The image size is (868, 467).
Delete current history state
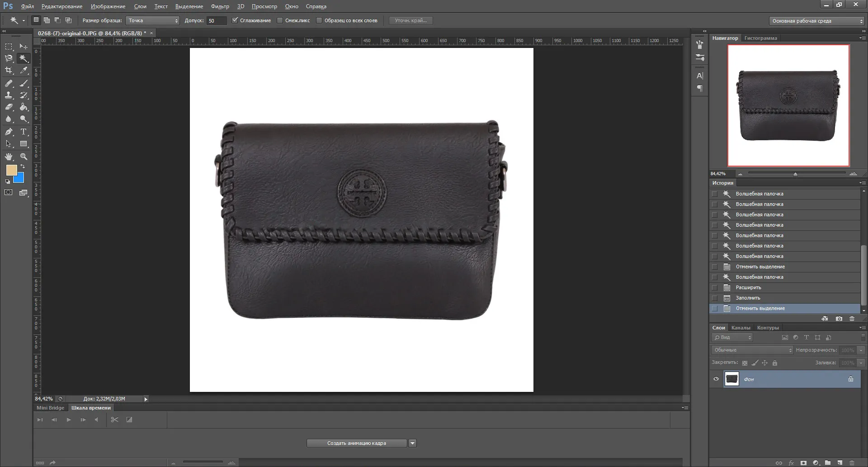point(852,319)
